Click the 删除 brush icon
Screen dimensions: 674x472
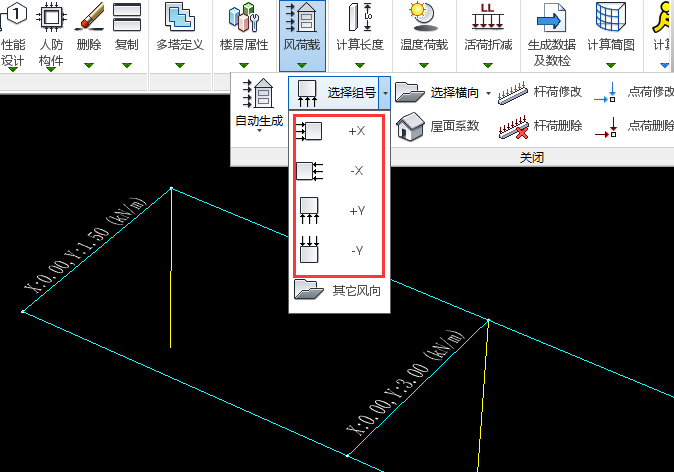tap(89, 17)
